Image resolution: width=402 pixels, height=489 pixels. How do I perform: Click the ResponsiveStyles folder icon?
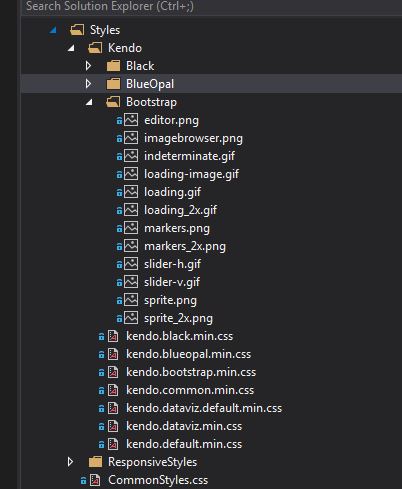(95, 462)
